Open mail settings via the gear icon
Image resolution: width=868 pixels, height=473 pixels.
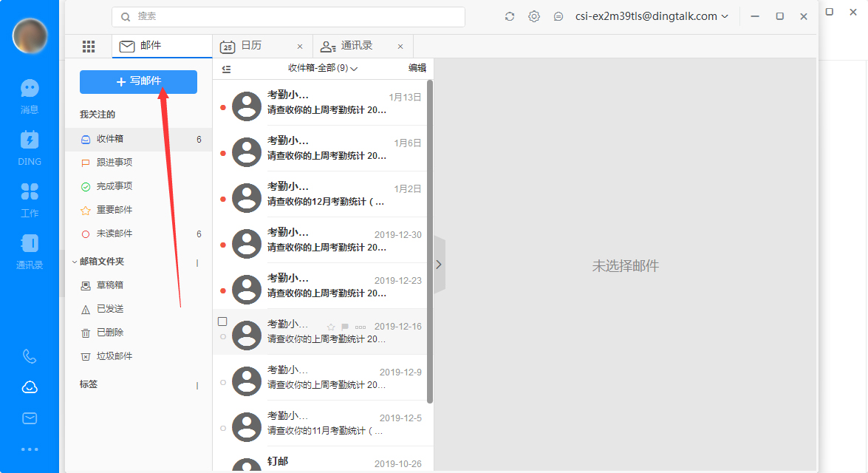pyautogui.click(x=534, y=16)
